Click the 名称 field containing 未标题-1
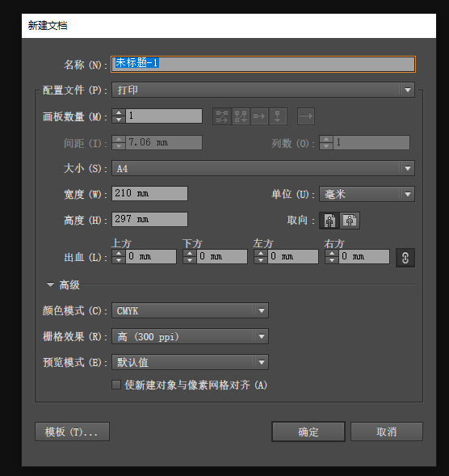Image resolution: width=449 pixels, height=476 pixels. point(263,64)
